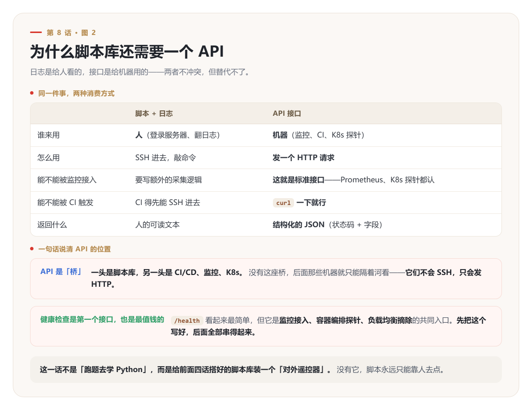Click row label 返回什么
The image size is (532, 410).
(52, 225)
